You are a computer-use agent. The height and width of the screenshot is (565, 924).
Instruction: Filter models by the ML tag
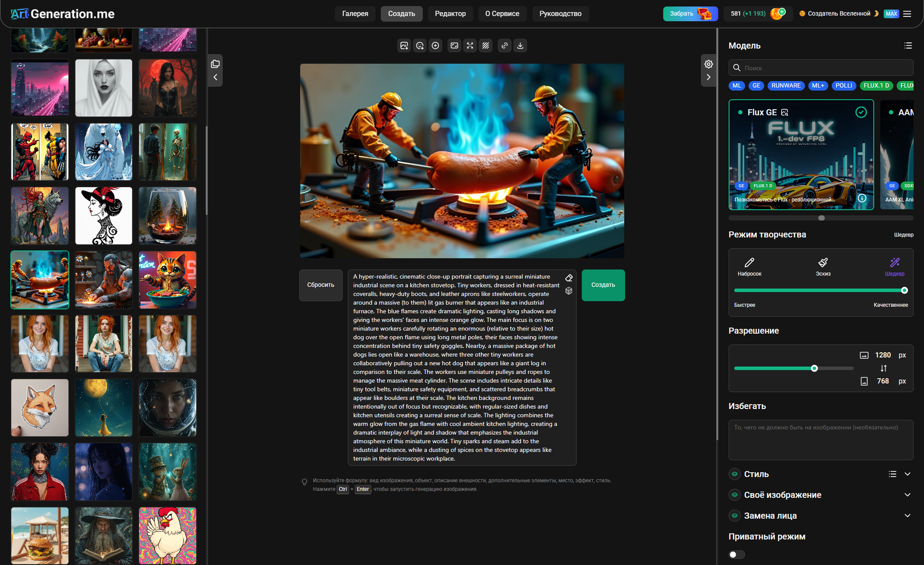(x=737, y=86)
